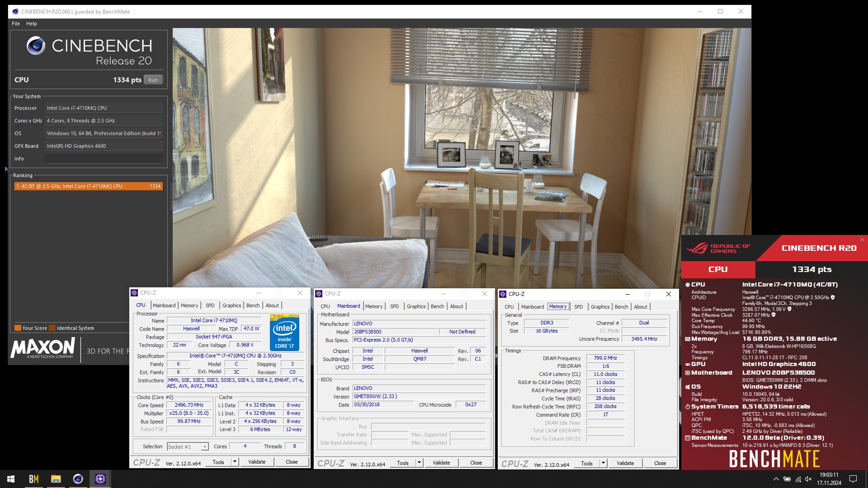Click Tools button in CPU-Z memory window

coord(587,463)
